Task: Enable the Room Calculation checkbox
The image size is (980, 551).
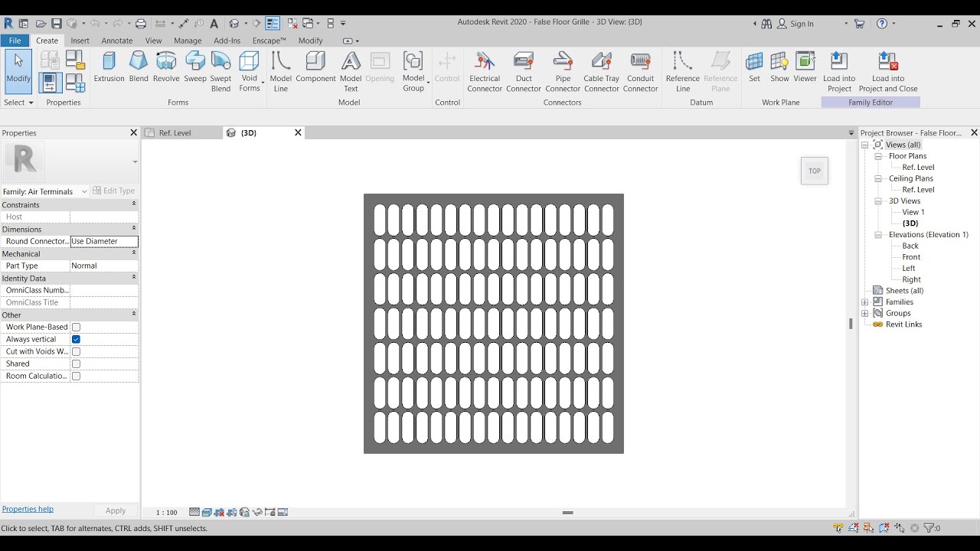Action: coord(76,376)
